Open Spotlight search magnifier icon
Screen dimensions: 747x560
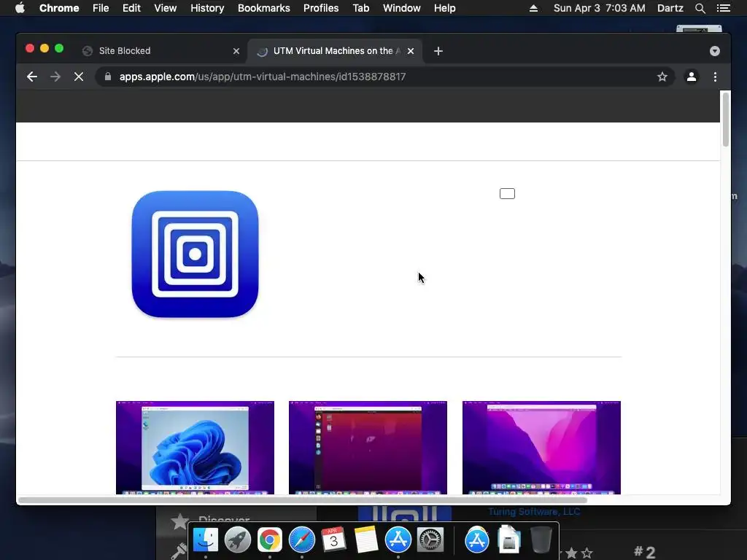[700, 8]
